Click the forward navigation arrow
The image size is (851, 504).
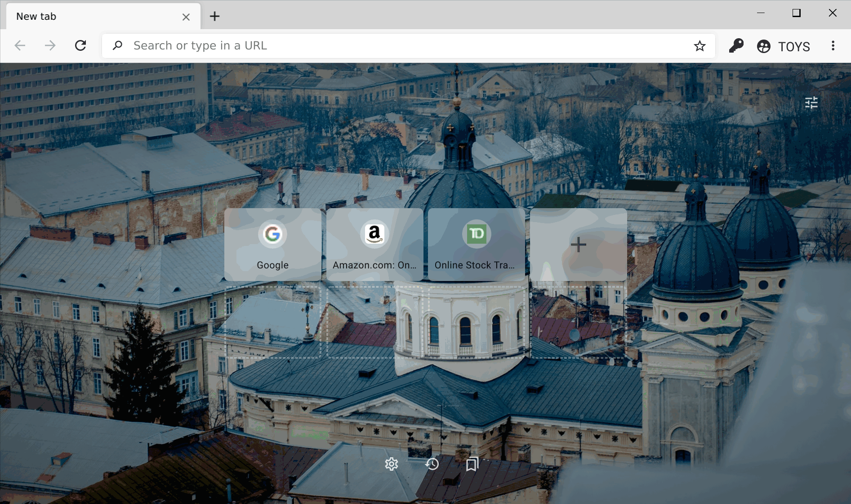(x=50, y=45)
